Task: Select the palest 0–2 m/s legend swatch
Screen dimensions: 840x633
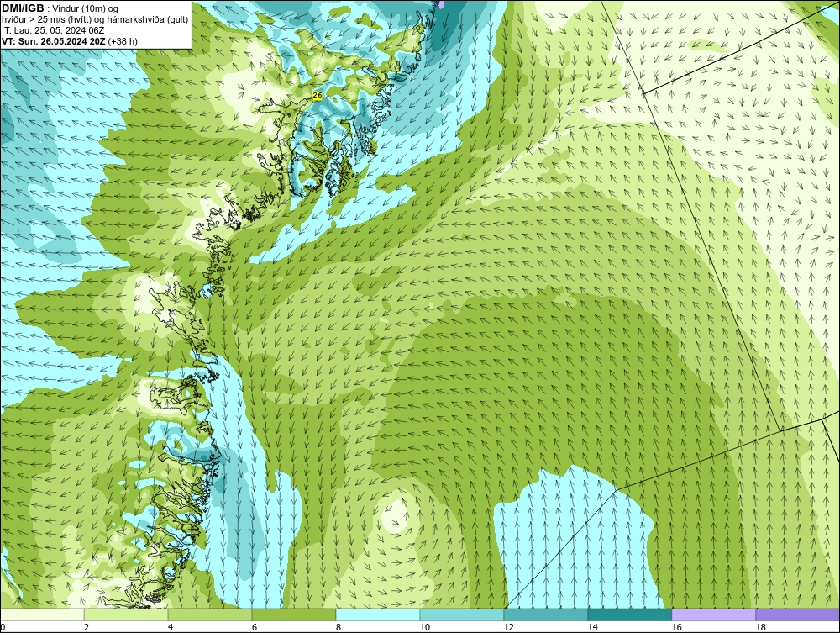Action: [x=42, y=615]
